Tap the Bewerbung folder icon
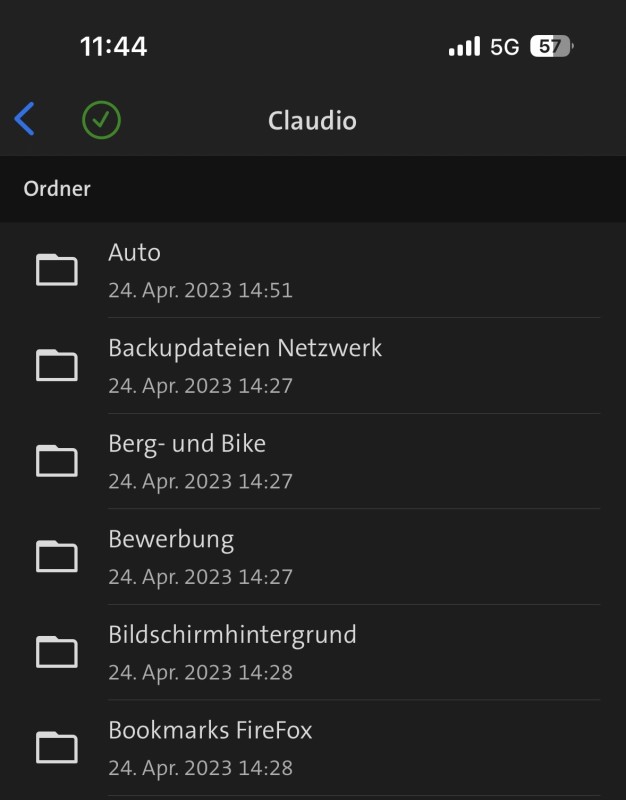Viewport: 626px width, 800px height. click(x=57, y=556)
